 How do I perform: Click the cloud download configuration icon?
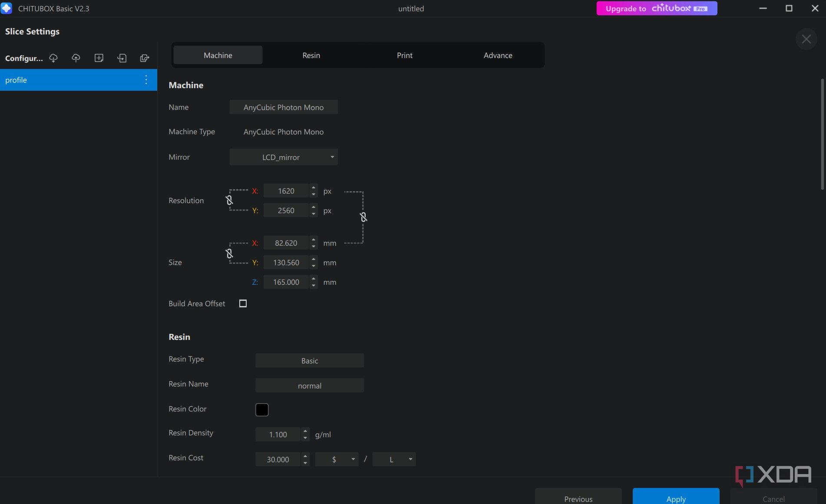53,58
